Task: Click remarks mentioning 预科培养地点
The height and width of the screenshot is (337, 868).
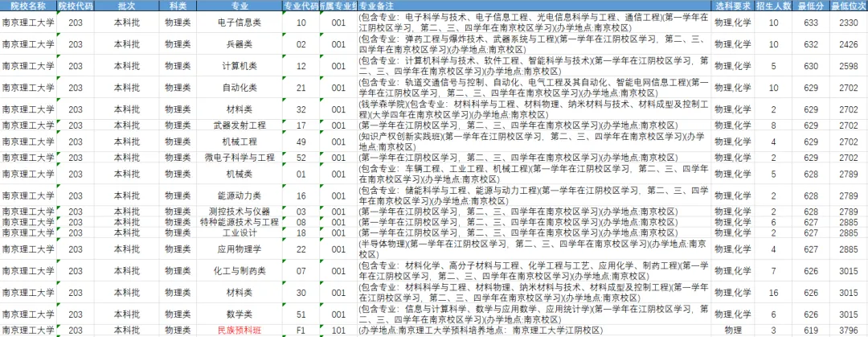Action: coord(534,331)
